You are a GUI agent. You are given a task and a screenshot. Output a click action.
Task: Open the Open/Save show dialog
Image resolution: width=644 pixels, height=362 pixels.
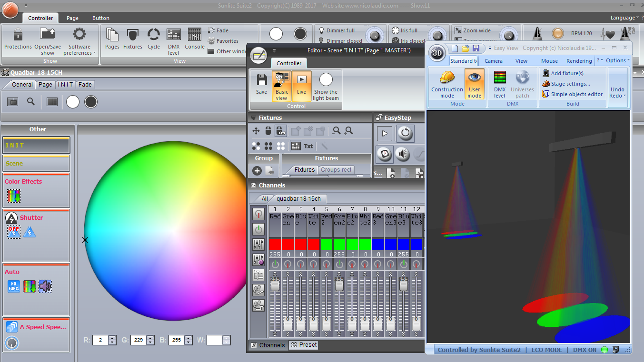click(48, 41)
